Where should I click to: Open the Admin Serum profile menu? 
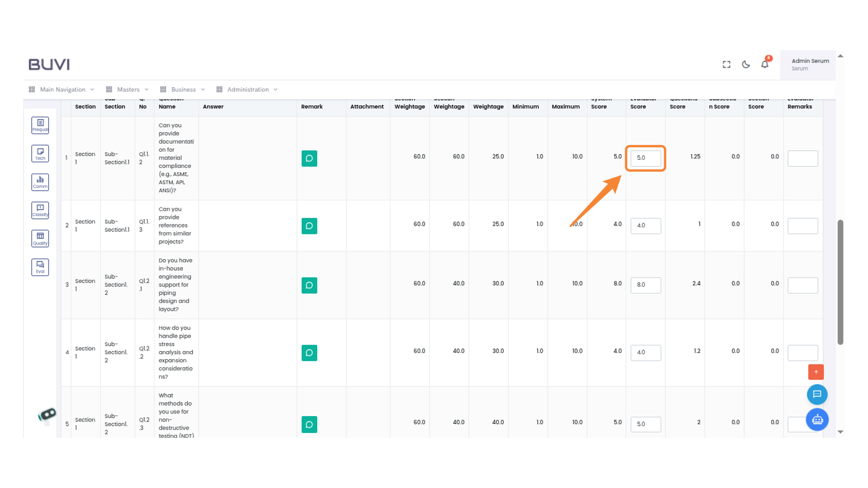coord(809,65)
